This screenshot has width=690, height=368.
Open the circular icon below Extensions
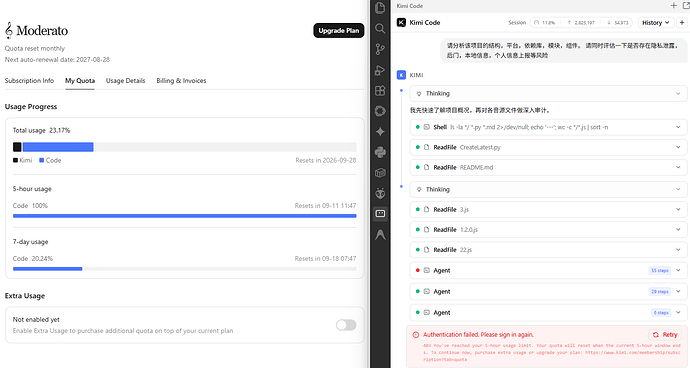tap(380, 111)
